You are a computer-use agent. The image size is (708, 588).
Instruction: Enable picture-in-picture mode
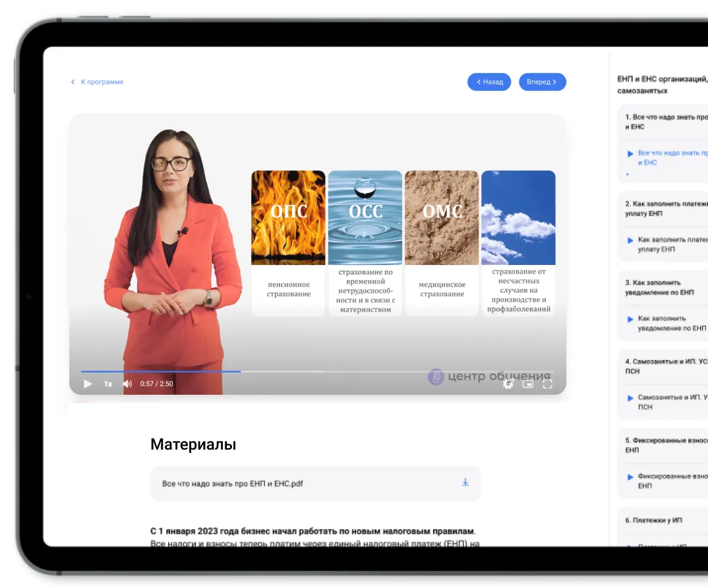[x=527, y=384]
